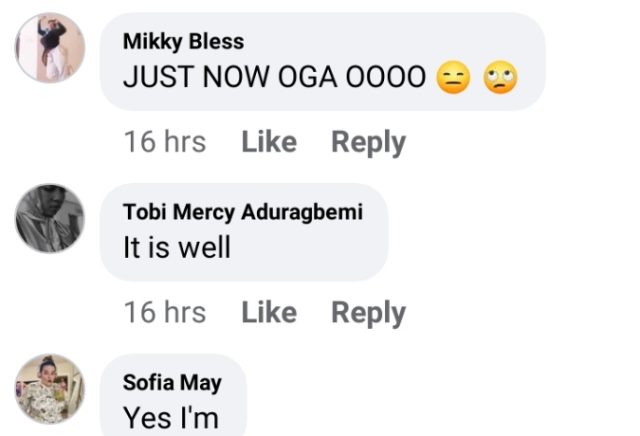640x436 pixels.
Task: Like Mikky Bless's comment
Action: [x=269, y=142]
